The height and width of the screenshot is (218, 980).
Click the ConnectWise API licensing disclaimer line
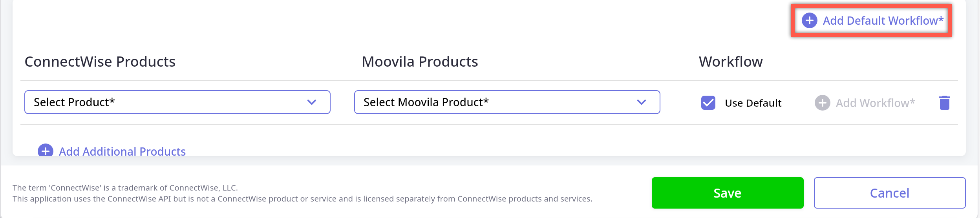pos(302,199)
